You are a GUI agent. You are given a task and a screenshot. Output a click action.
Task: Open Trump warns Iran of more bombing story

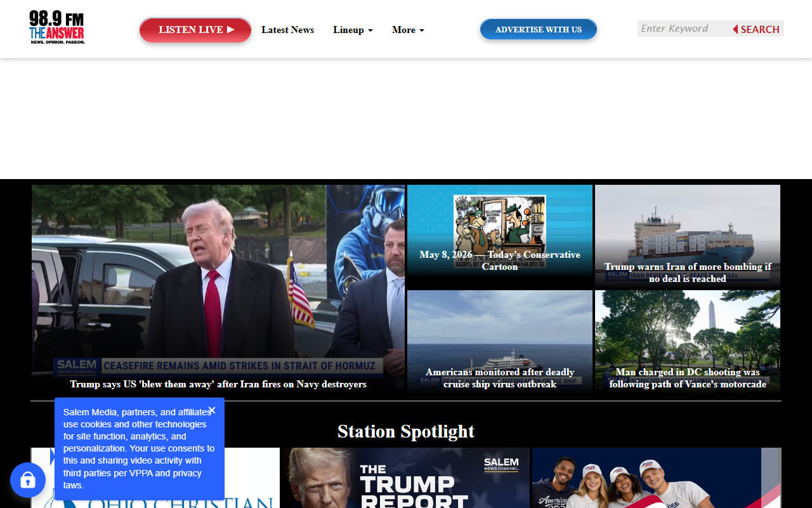[688, 272]
